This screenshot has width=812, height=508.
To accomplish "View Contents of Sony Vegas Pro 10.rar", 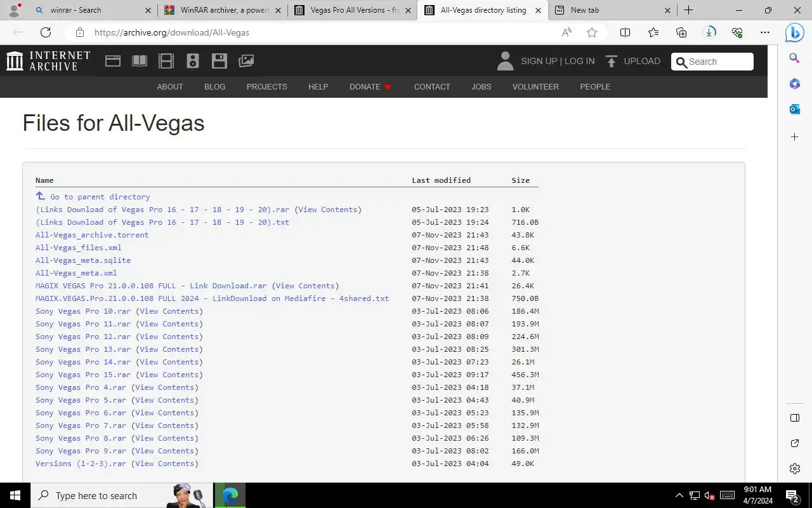I will point(169,311).
